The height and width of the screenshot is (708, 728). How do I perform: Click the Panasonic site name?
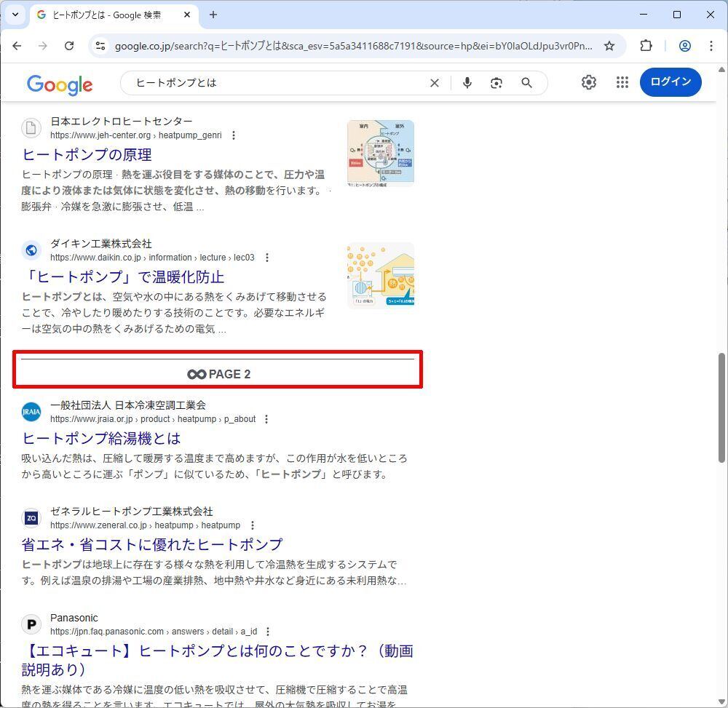[x=74, y=618]
